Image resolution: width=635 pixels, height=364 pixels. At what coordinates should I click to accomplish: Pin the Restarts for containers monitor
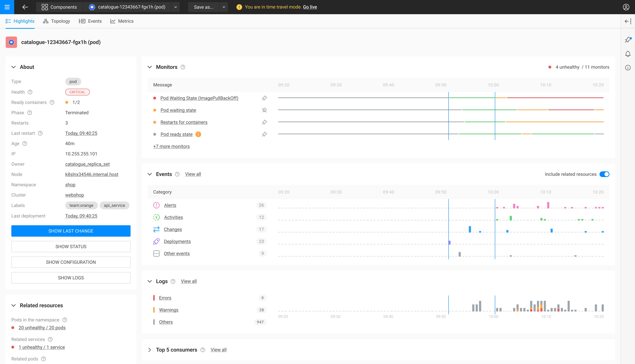tap(264, 122)
